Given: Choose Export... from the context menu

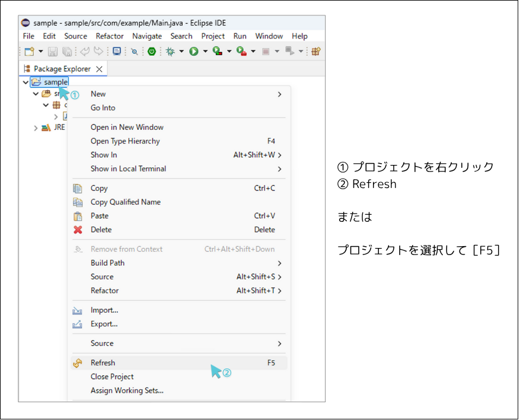Looking at the screenshot, I should [179, 324].
